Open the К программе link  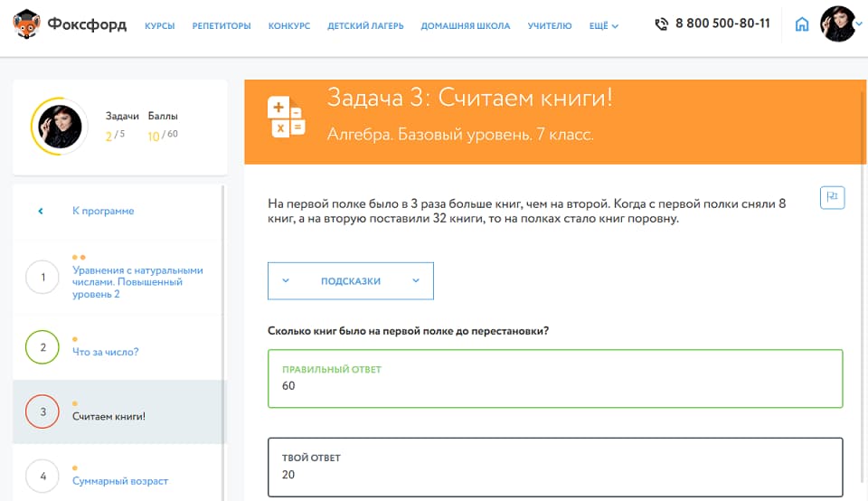click(103, 211)
